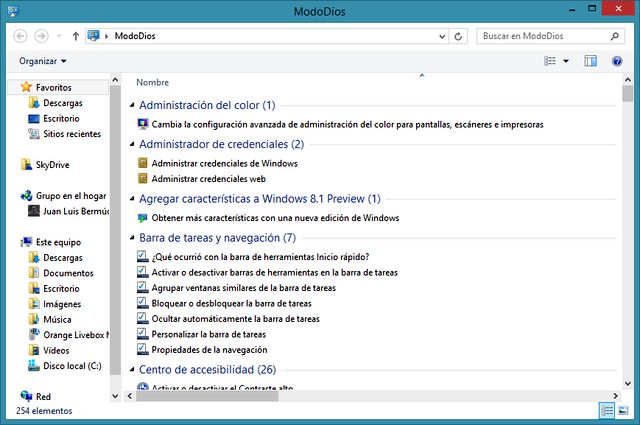This screenshot has height=425, width=640.
Task: Click the Up one level arrow
Action: 76,36
